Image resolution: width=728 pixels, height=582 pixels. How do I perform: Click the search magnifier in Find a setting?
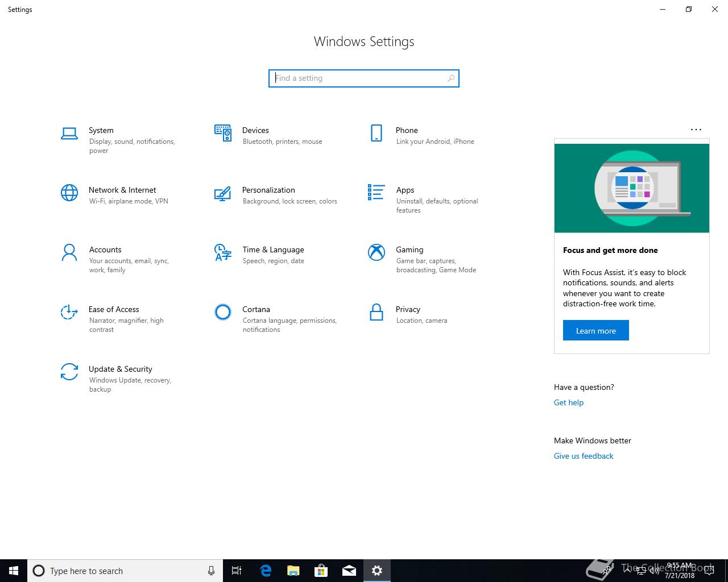click(x=451, y=78)
